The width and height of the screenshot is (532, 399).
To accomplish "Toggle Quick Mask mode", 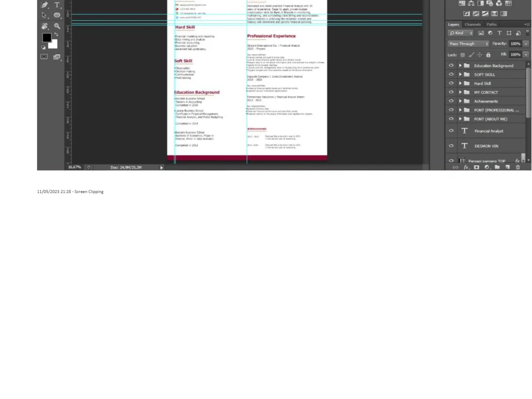I will pos(44,57).
